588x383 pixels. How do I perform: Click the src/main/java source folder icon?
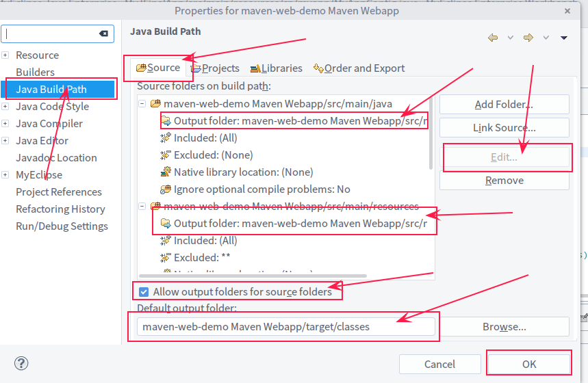pos(155,103)
